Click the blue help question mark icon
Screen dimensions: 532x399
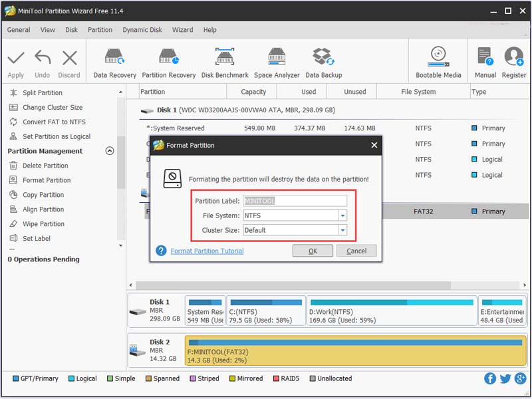[161, 251]
